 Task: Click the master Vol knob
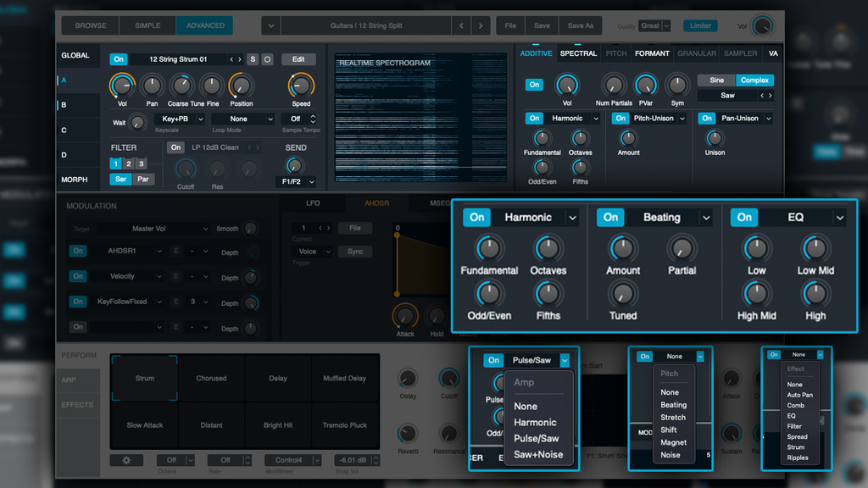tap(761, 27)
